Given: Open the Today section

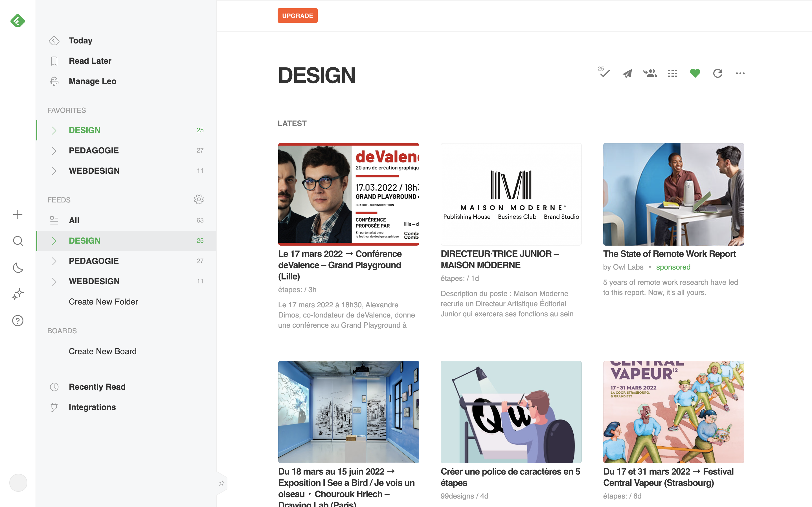Looking at the screenshot, I should [x=80, y=41].
